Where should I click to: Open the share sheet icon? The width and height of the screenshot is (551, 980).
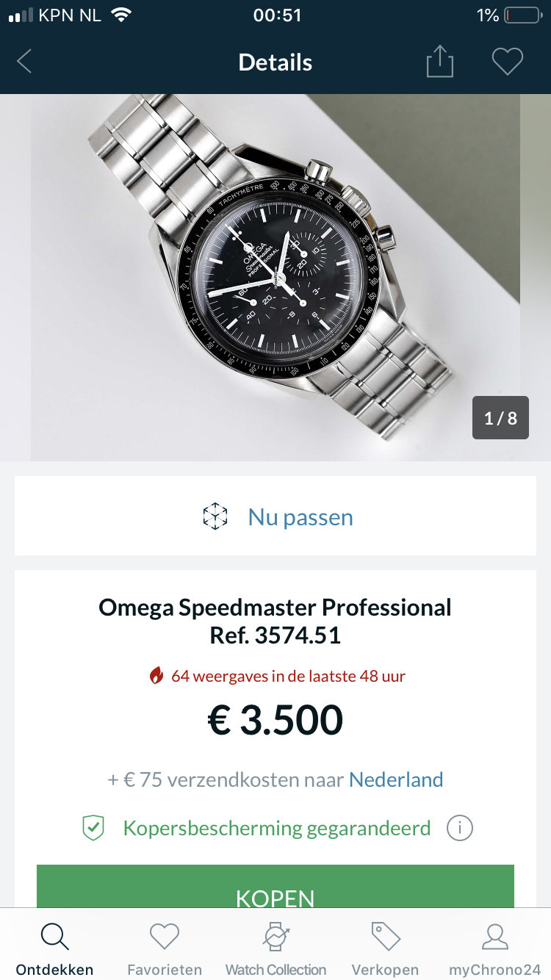[439, 62]
